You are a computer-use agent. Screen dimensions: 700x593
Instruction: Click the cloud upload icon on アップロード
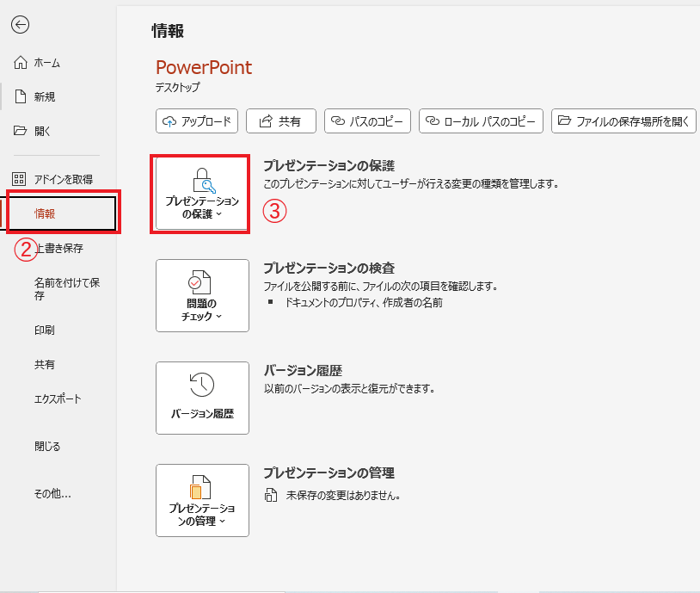(169, 121)
